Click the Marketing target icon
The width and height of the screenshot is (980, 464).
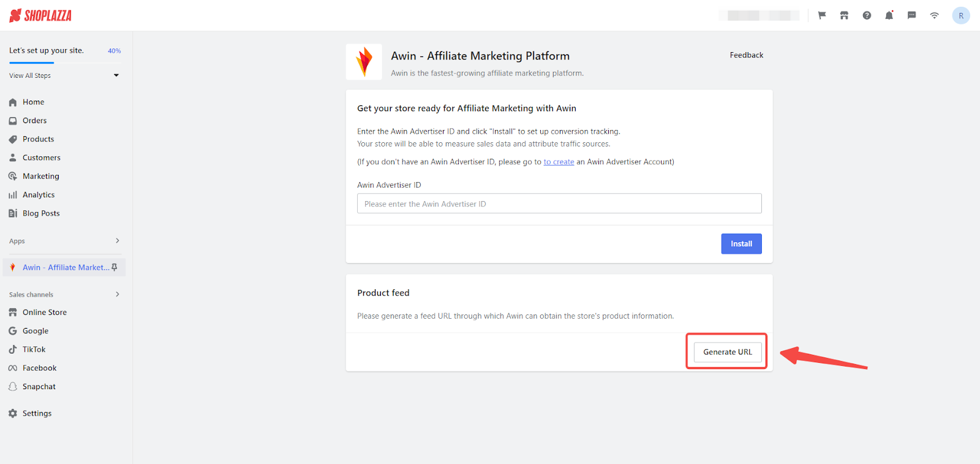13,176
